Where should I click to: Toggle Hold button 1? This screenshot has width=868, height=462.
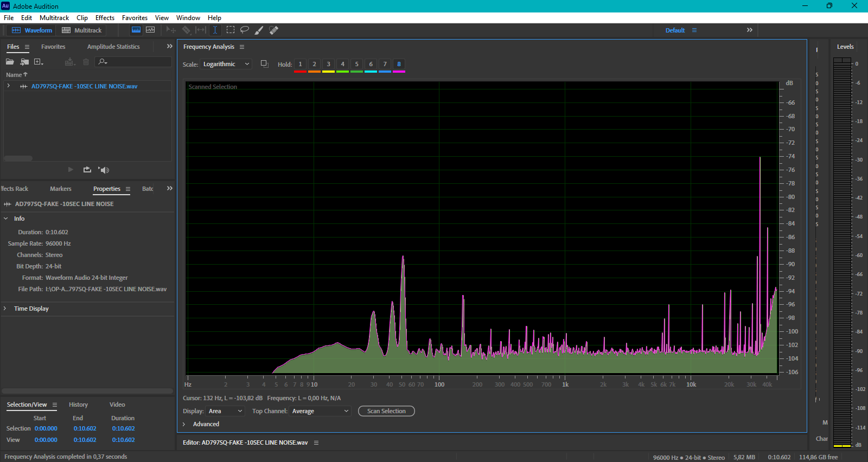(300, 65)
